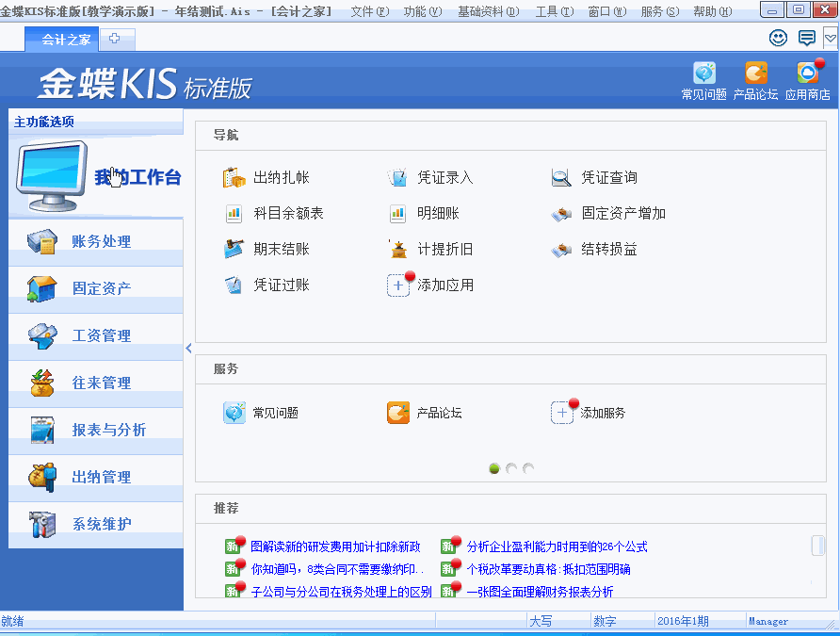Select third page indicator dot
This screenshot has height=636, width=840.
click(528, 469)
